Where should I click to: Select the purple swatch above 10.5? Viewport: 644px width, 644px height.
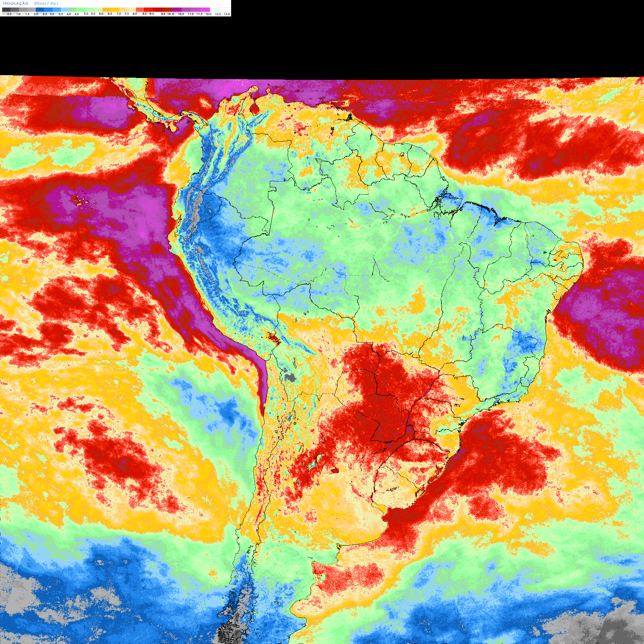coord(177,10)
